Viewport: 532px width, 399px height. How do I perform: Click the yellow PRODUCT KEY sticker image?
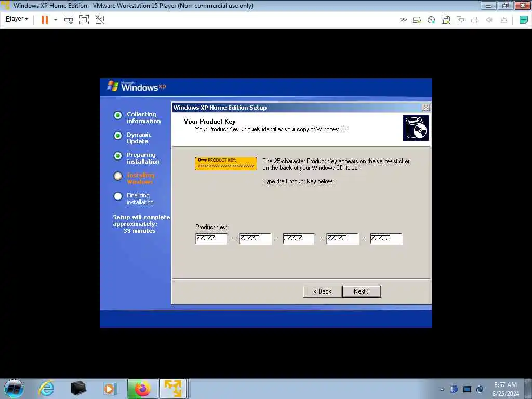pos(225,164)
